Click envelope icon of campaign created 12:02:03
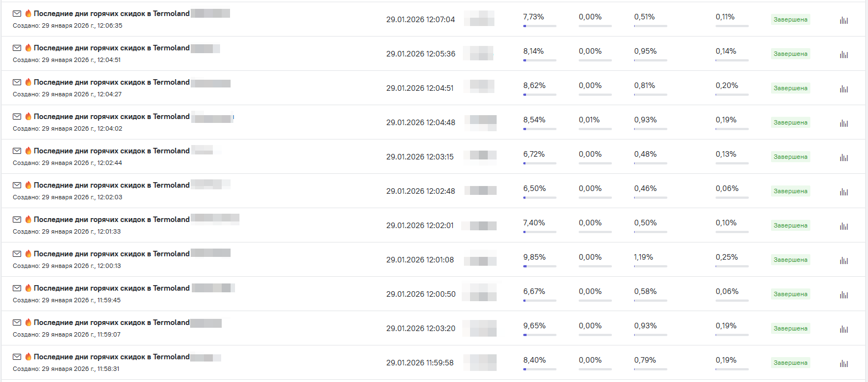The height and width of the screenshot is (382, 868). [17, 185]
